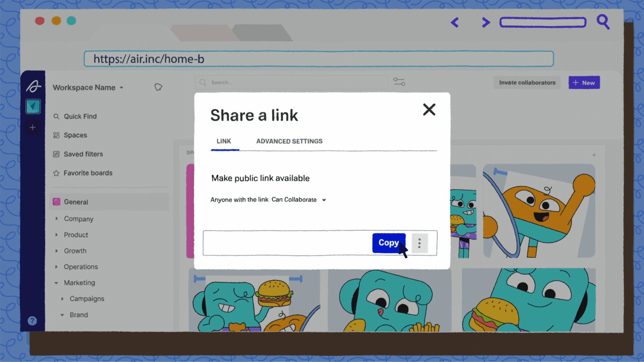Click the Invite collaborators button

[527, 82]
